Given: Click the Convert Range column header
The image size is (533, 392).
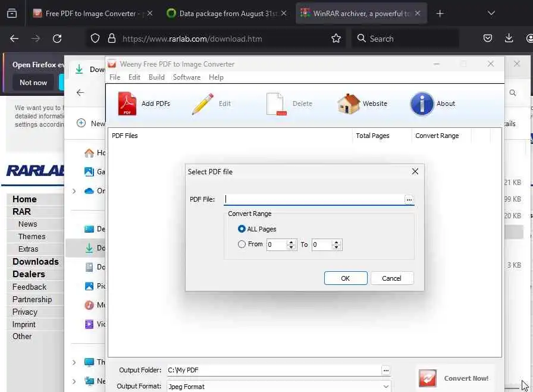Looking at the screenshot, I should (x=441, y=136).
